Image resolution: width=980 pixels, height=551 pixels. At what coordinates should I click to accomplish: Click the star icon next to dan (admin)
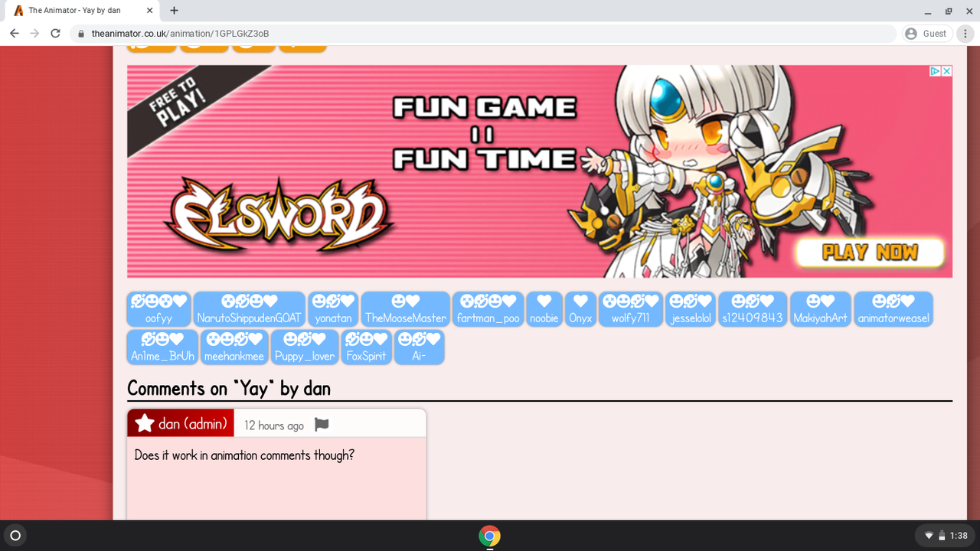tap(145, 423)
